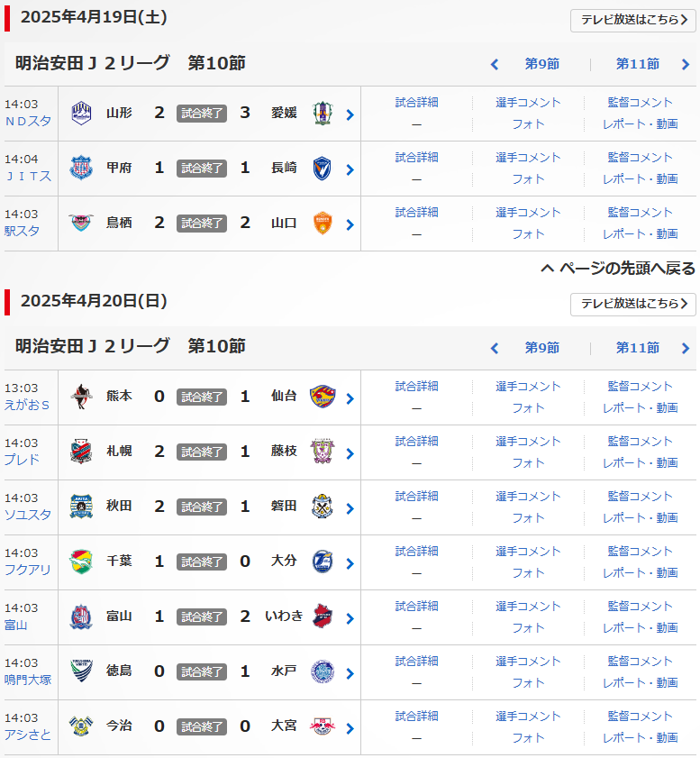Click the Montedio Yamagata team crest
This screenshot has height=758, width=700.
click(x=81, y=114)
